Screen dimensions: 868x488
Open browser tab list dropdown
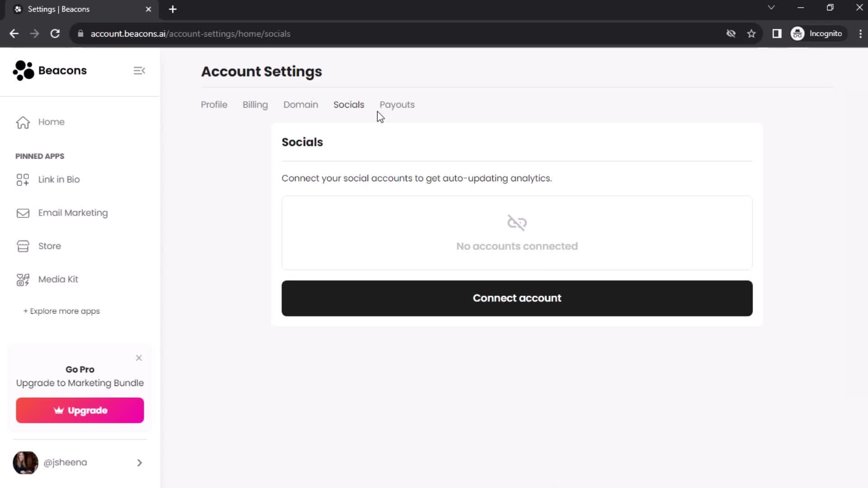coord(771,8)
